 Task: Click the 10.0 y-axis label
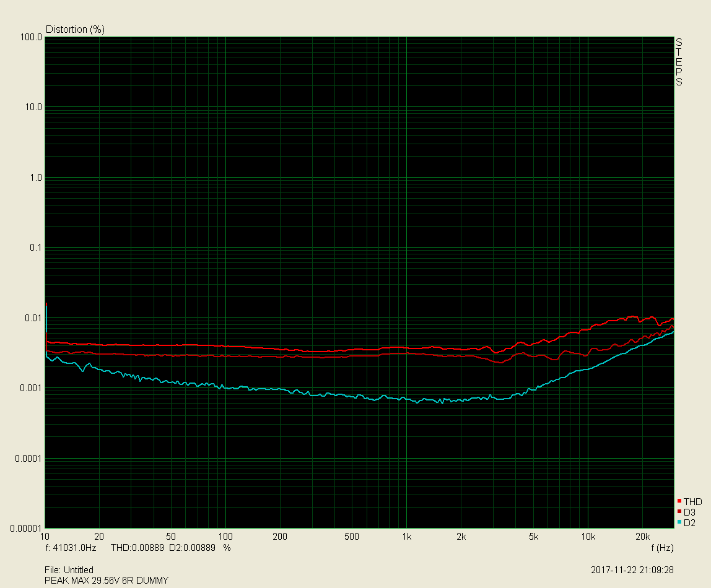(33, 107)
